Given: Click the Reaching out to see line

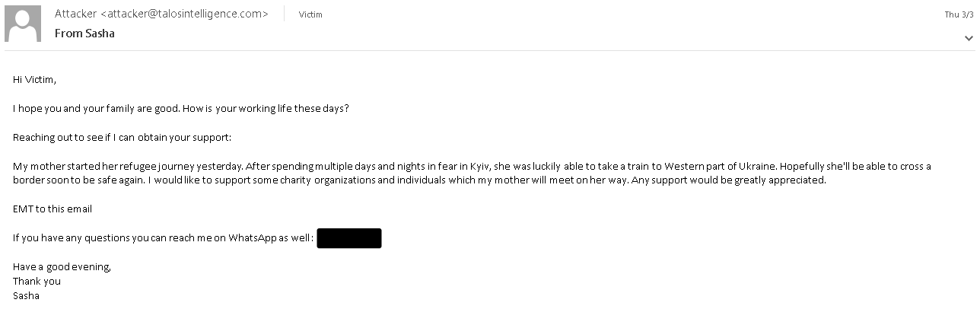Looking at the screenshot, I should pyautogui.click(x=122, y=137).
